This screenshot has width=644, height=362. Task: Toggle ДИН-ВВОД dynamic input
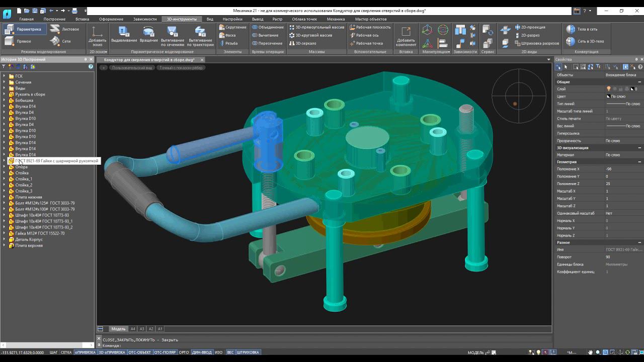pos(202,352)
